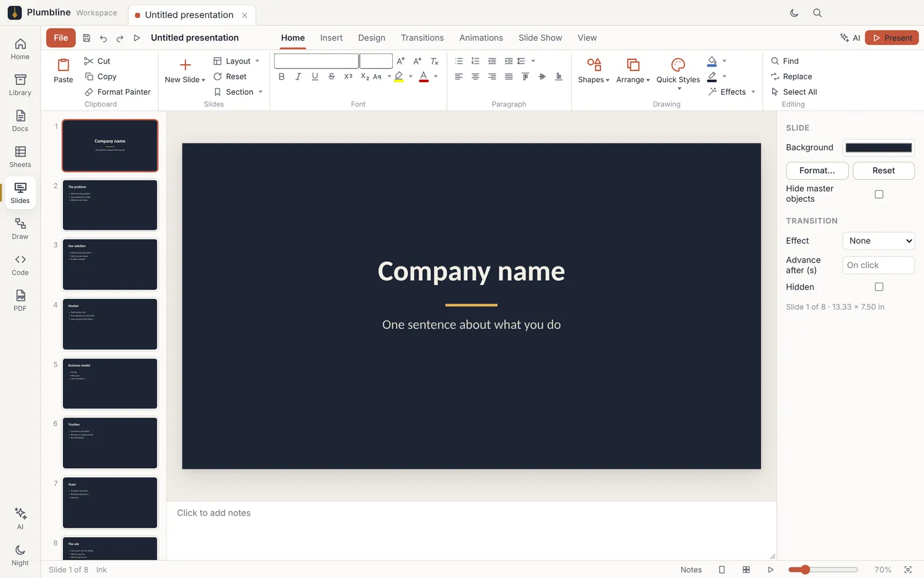
Task: Apply strikethrough to text
Action: [331, 76]
